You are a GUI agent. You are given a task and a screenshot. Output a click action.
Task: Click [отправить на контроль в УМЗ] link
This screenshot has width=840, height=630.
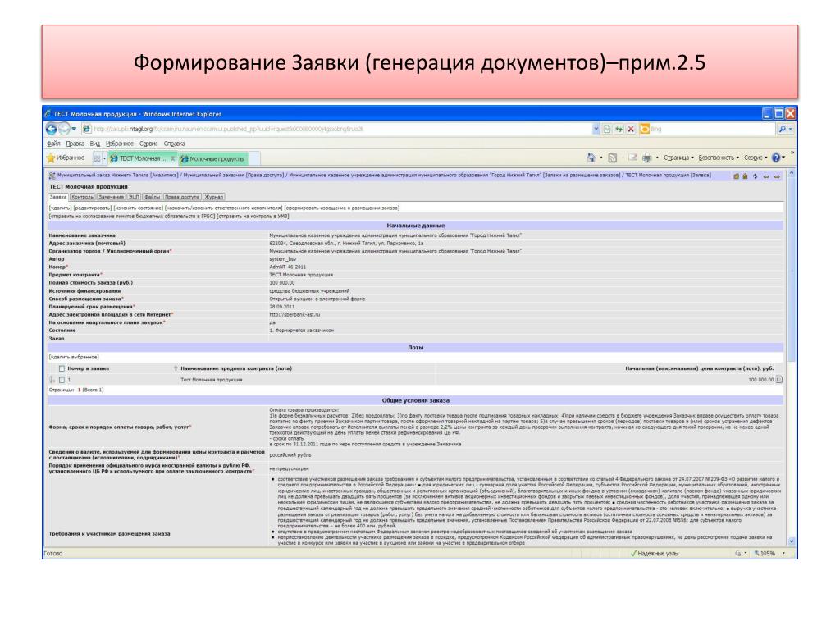click(253, 217)
